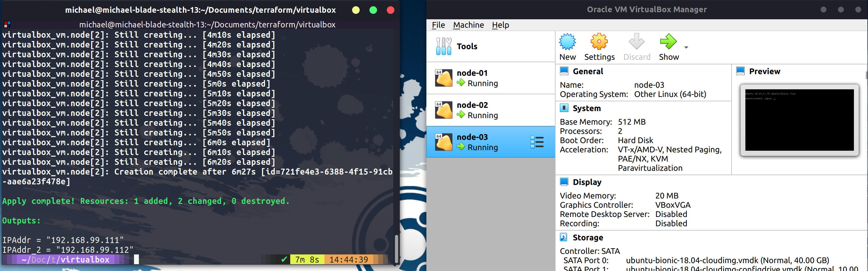Click the terminal tab icon at top-left
The width and height of the screenshot is (868, 271).
pyautogui.click(x=7, y=24)
